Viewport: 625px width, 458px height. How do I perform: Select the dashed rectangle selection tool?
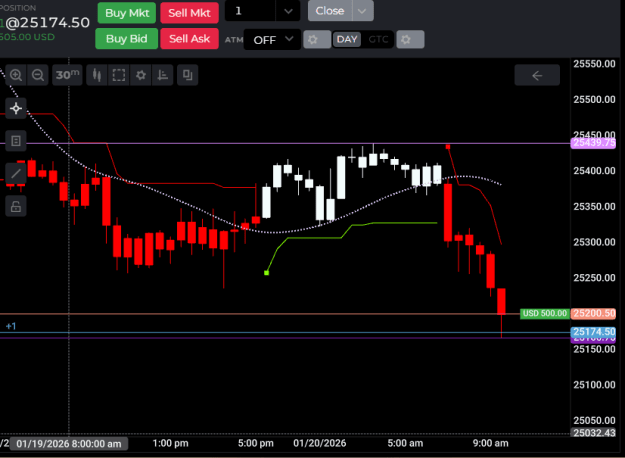pyautogui.click(x=119, y=75)
